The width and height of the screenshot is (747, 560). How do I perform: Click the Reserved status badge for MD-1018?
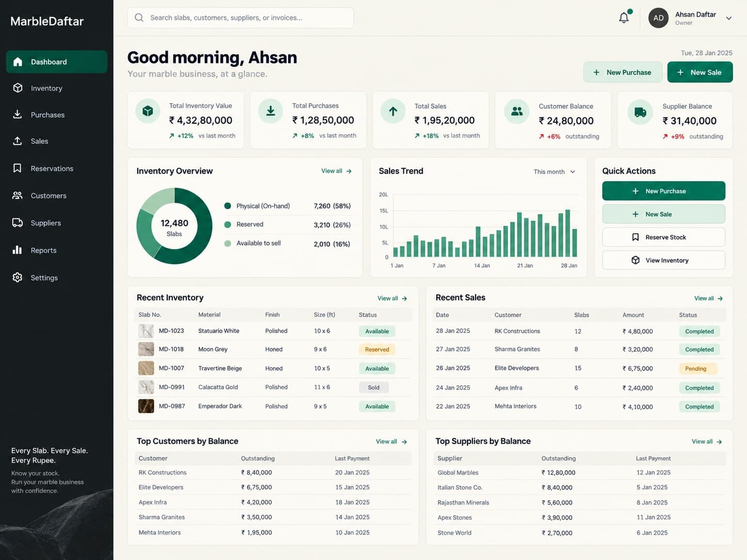(377, 350)
